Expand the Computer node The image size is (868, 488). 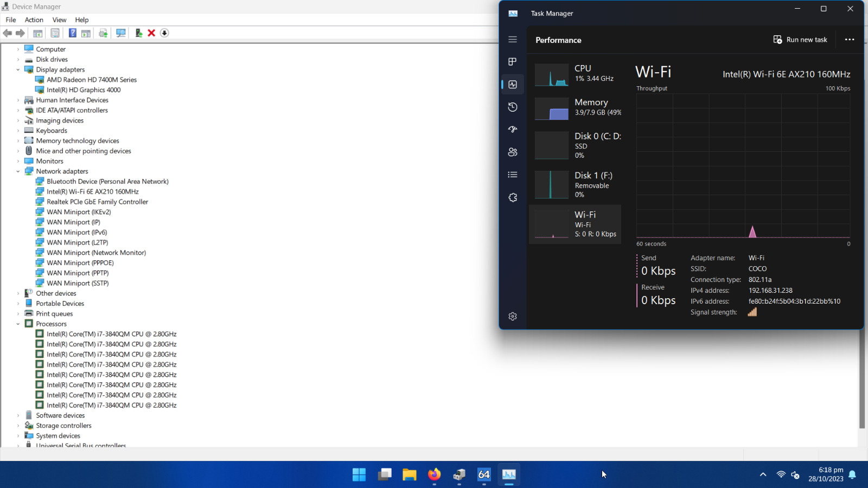click(x=18, y=49)
